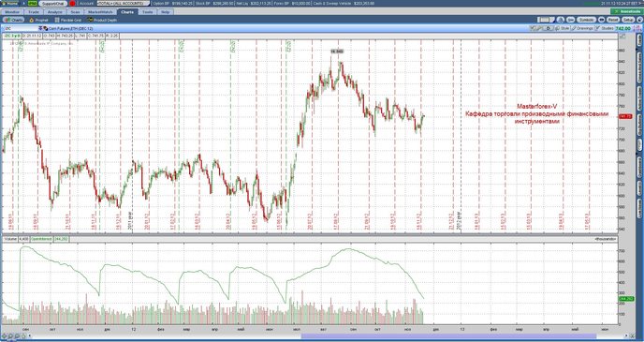This screenshot has height=342, width=644.
Task: Click the sync arrows icon near Reset
Action: [601, 20]
